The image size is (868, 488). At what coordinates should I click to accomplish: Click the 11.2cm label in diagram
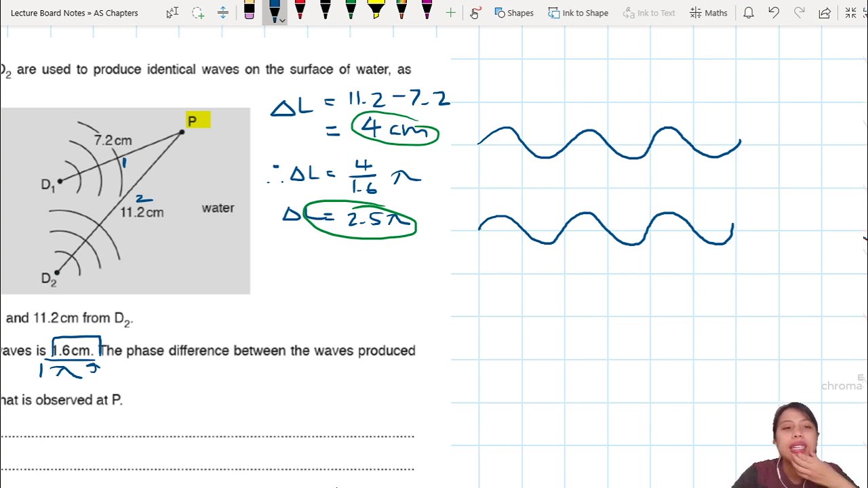(142, 212)
